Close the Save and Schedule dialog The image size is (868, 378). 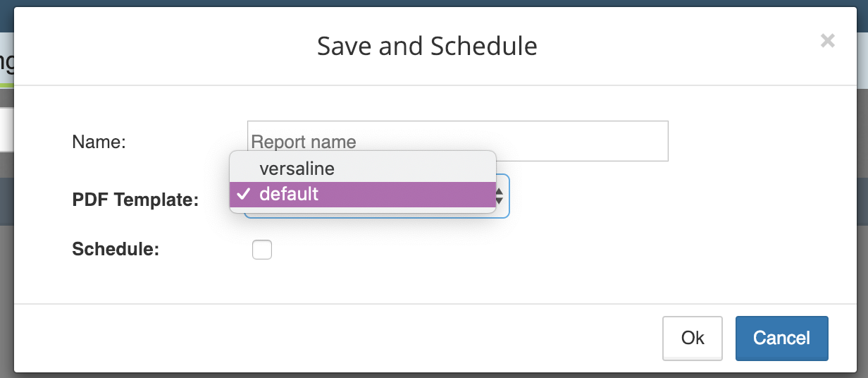coord(828,41)
